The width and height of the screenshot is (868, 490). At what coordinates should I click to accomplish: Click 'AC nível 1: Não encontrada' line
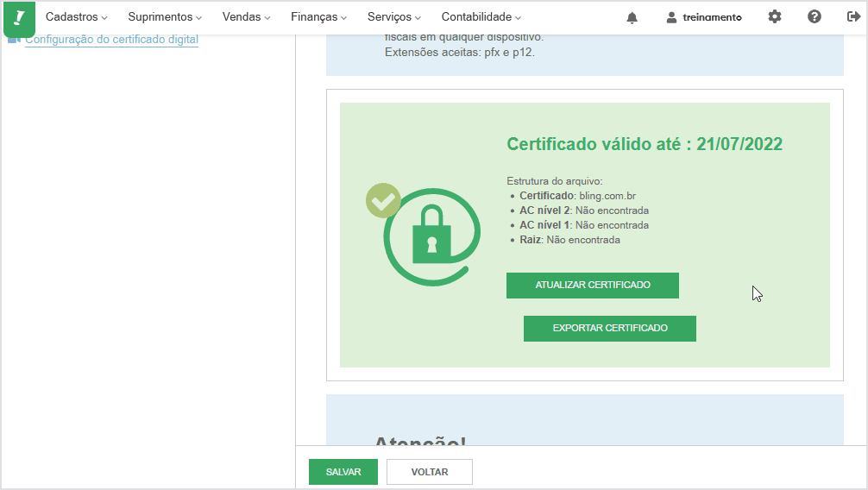(x=584, y=225)
